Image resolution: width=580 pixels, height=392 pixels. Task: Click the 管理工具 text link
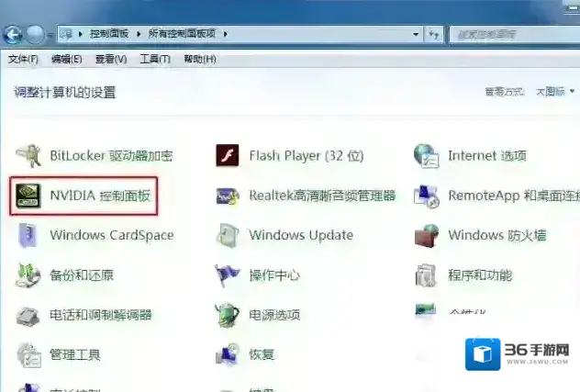75,354
